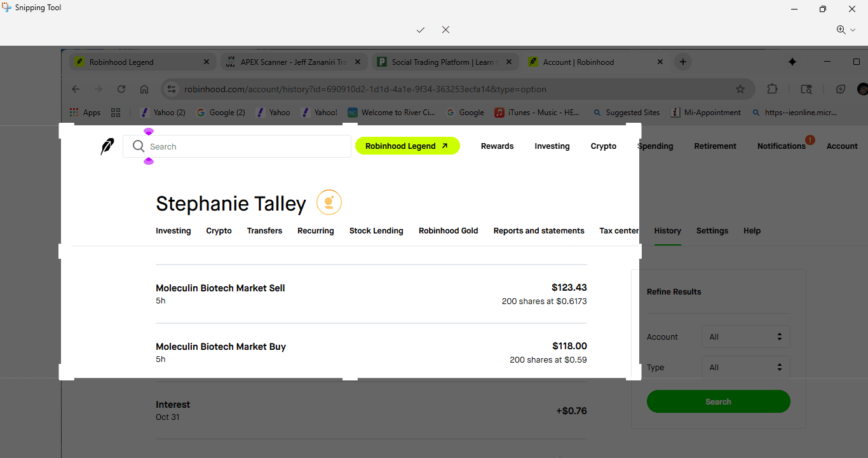Open the Type filter dropdown

click(746, 368)
